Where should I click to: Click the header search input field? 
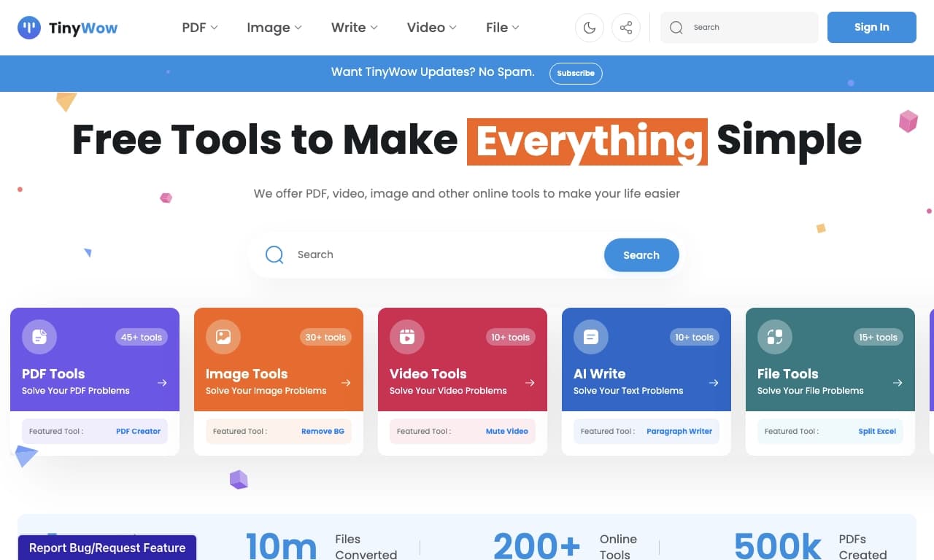point(739,28)
